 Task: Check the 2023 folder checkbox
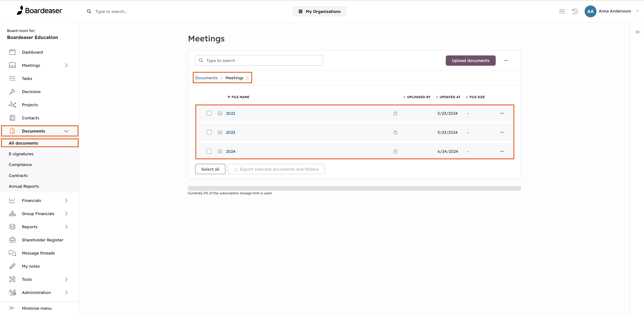pos(209,132)
